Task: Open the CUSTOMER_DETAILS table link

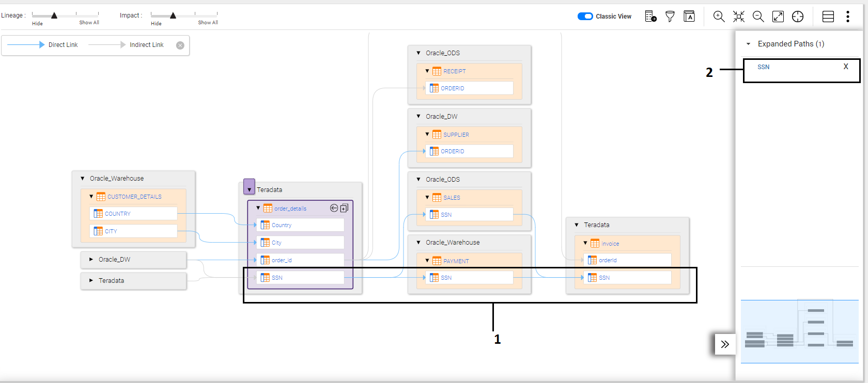Action: (134, 197)
